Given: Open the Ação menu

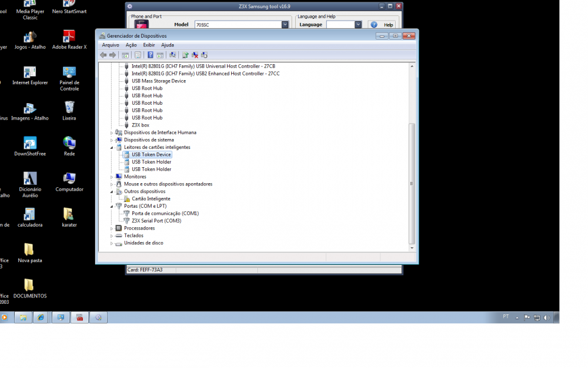Looking at the screenshot, I should click(x=131, y=45).
